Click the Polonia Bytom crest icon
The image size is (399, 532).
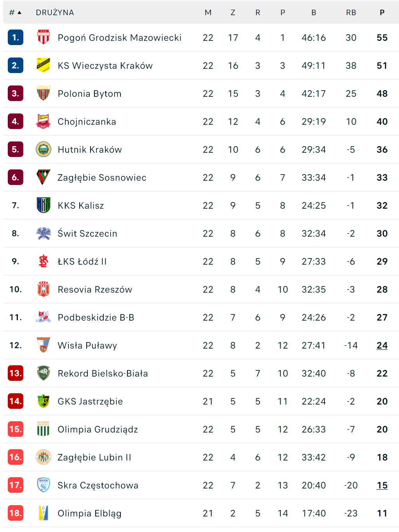(43, 93)
